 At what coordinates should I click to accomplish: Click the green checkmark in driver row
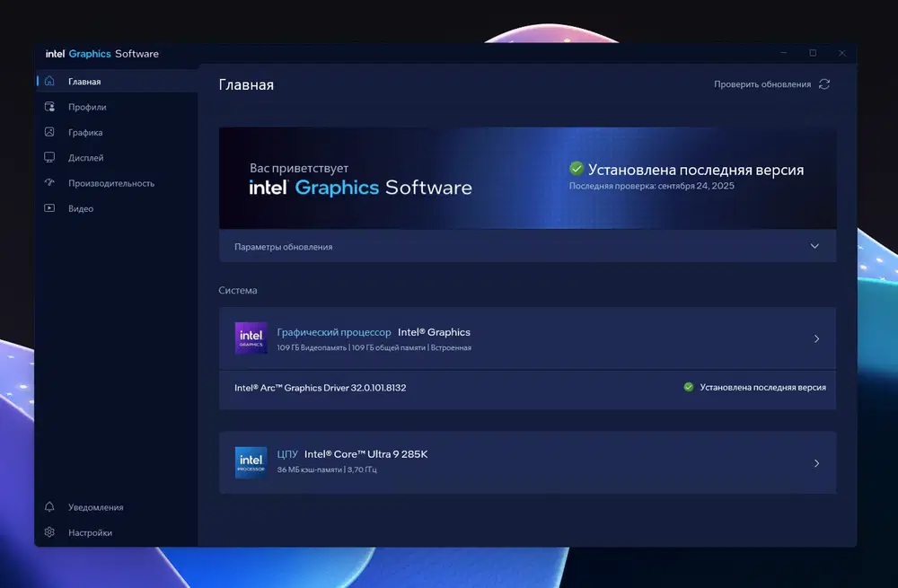click(x=689, y=387)
